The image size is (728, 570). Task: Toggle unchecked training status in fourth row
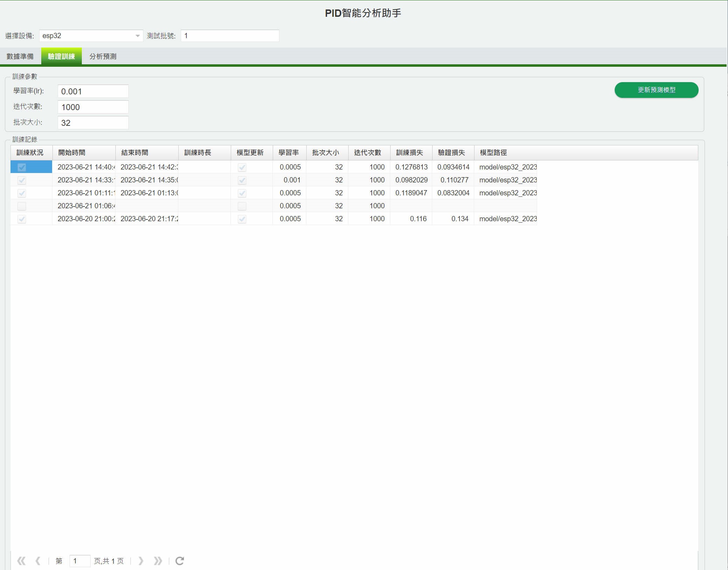[x=22, y=206]
